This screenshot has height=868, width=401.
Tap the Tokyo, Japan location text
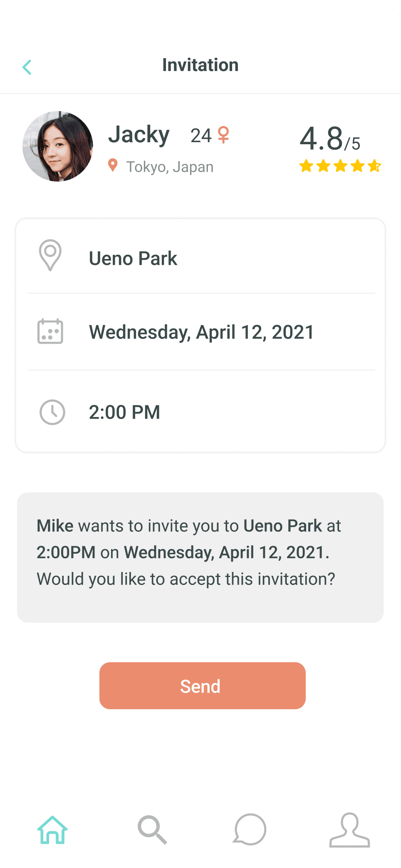pos(170,167)
